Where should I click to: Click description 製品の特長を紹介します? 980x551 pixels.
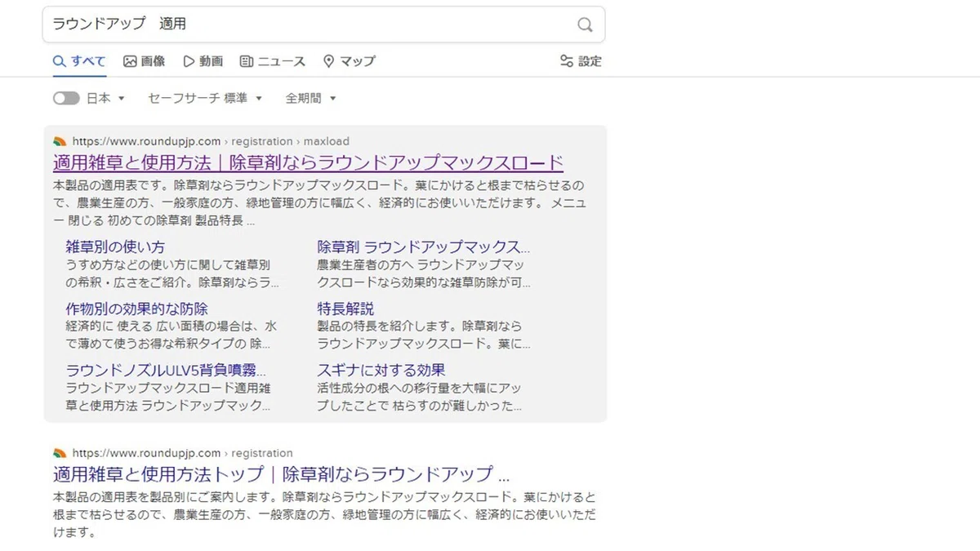click(x=423, y=335)
